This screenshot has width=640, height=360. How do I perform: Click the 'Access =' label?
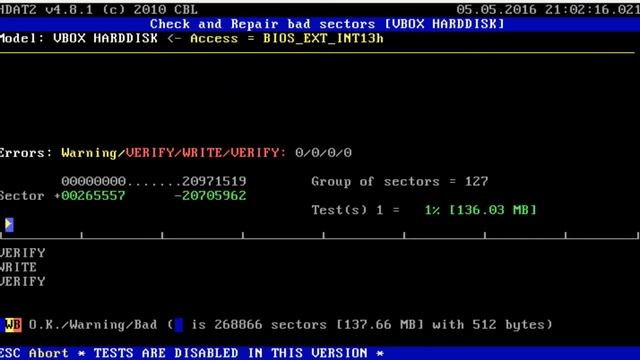[222, 39]
